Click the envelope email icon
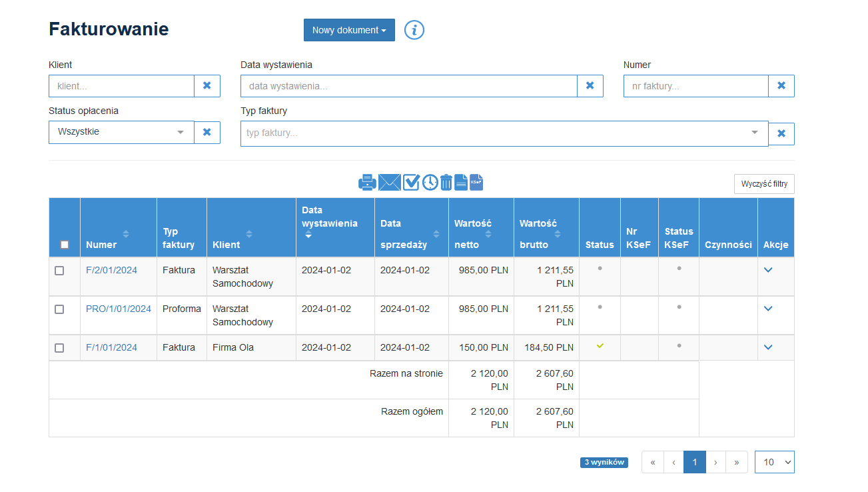The image size is (868, 492). click(389, 182)
